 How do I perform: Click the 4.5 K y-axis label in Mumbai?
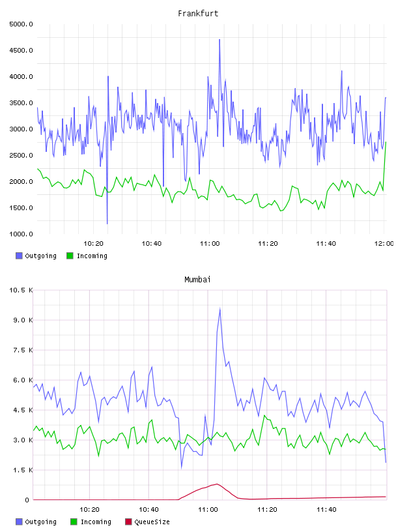coord(23,410)
